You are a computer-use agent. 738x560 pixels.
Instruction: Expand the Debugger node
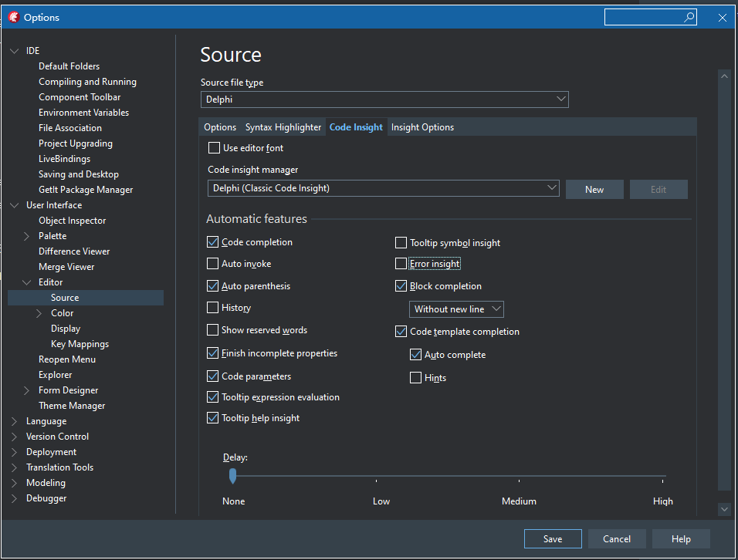click(x=15, y=498)
